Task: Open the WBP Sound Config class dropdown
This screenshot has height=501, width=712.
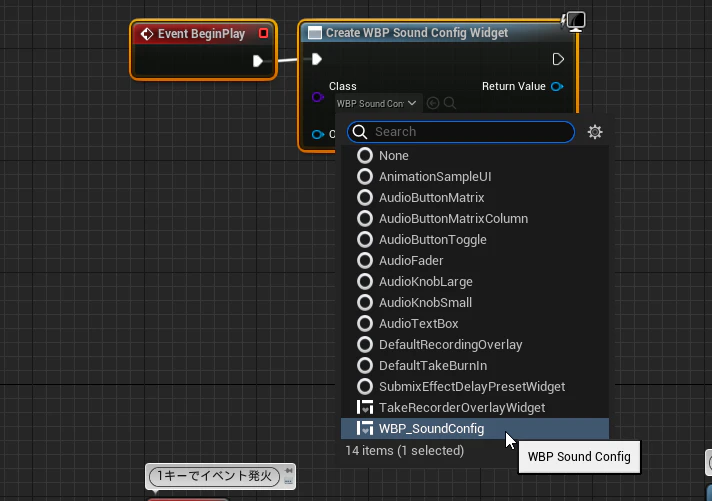Action: pyautogui.click(x=377, y=104)
